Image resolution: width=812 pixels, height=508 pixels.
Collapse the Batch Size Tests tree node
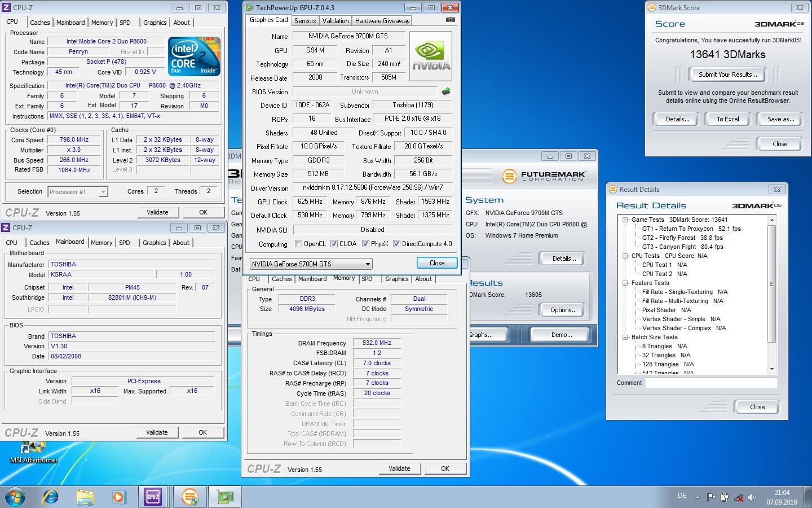coord(625,337)
